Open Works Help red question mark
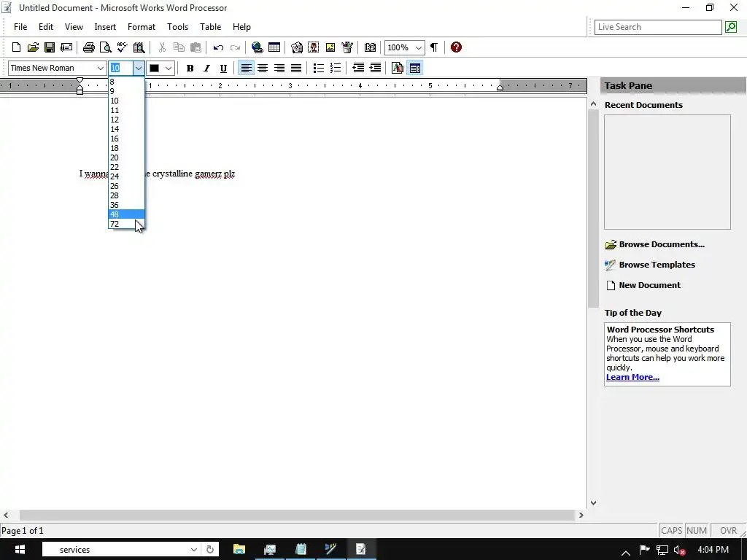This screenshot has height=560, width=747. (456, 47)
